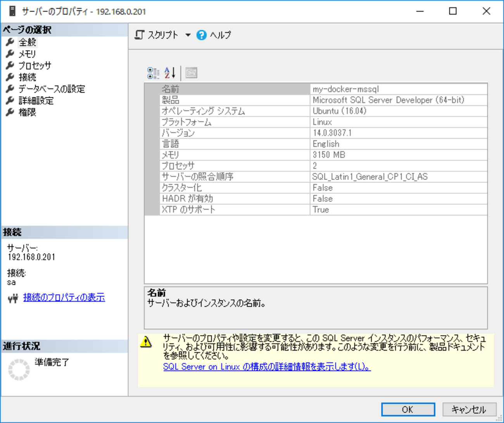Click the False value for クラスター化
Image resolution: width=504 pixels, height=423 pixels.
(x=323, y=188)
